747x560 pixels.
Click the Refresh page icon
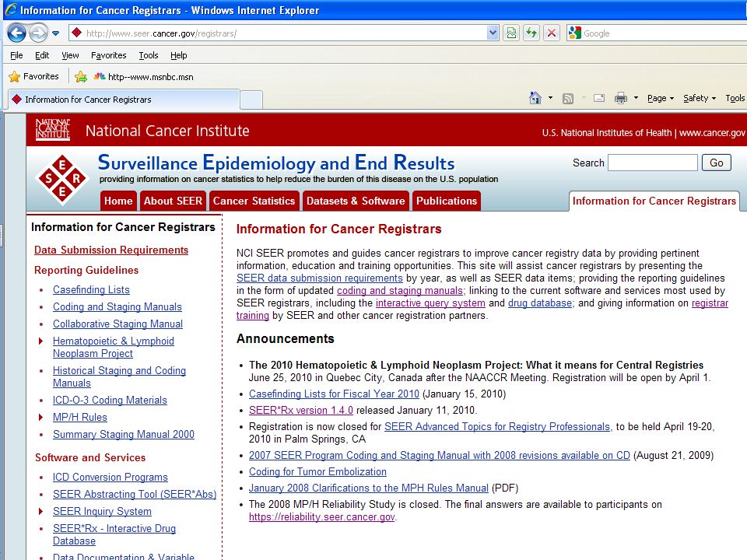pyautogui.click(x=531, y=33)
